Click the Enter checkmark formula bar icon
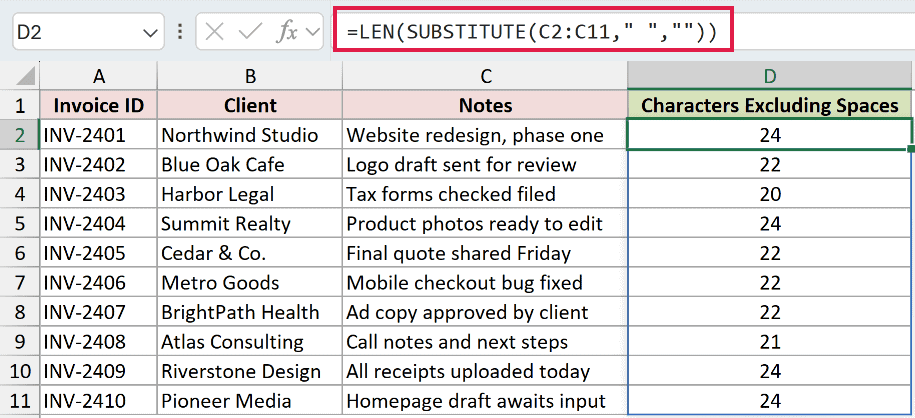This screenshot has width=915, height=418. [251, 32]
